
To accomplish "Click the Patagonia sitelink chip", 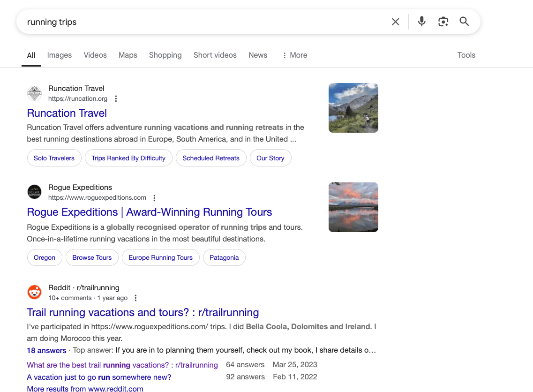I will coord(224,258).
